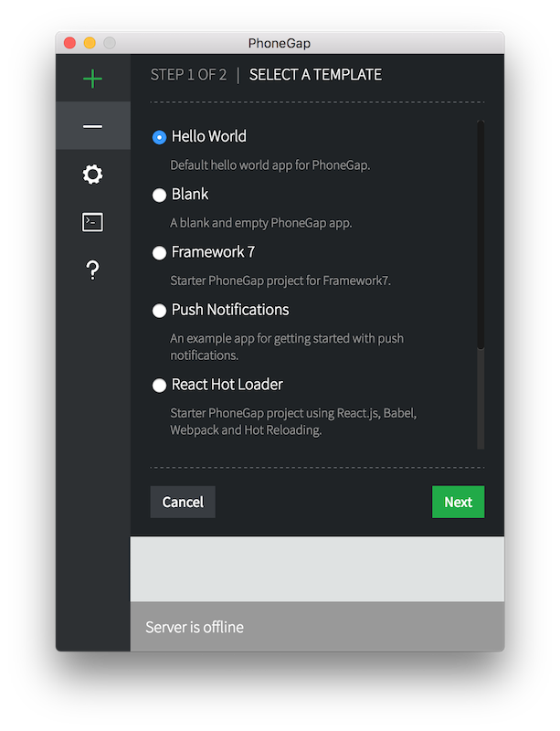Click the 'Hello World' label text

tap(209, 136)
